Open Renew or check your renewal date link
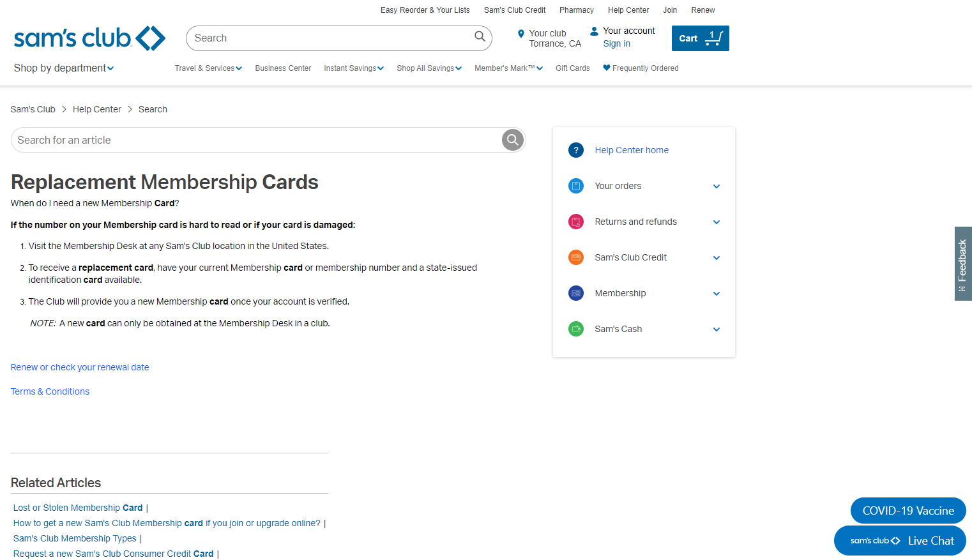Screen dimensions: 972x560 click(80, 367)
